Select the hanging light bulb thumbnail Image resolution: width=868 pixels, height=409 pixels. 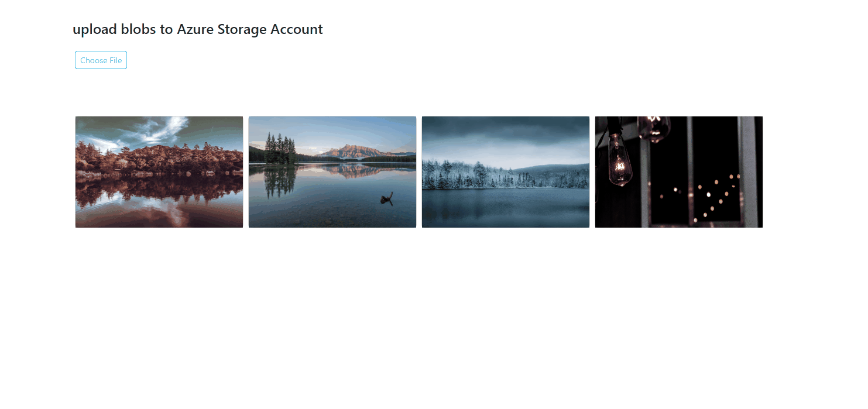tap(679, 172)
